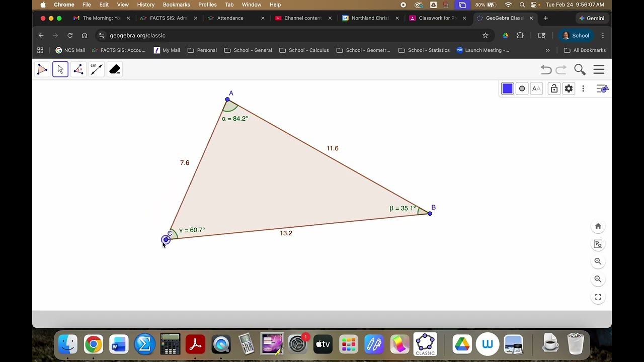Click the side length label 13.2
The image size is (644, 362).
[x=286, y=233]
